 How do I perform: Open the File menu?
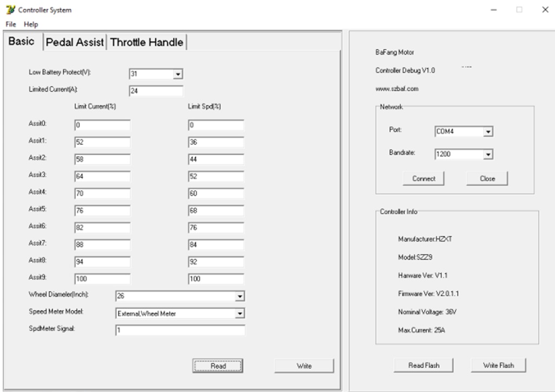tap(11, 24)
